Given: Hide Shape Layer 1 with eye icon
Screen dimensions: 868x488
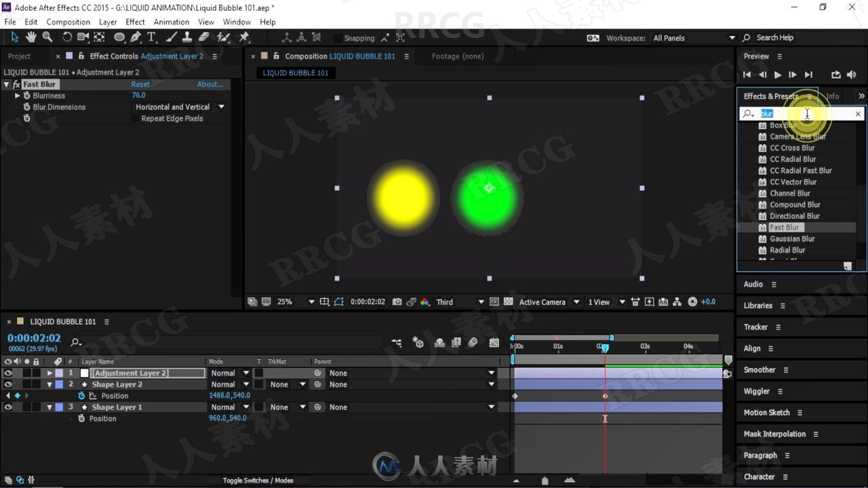Looking at the screenshot, I should [8, 407].
